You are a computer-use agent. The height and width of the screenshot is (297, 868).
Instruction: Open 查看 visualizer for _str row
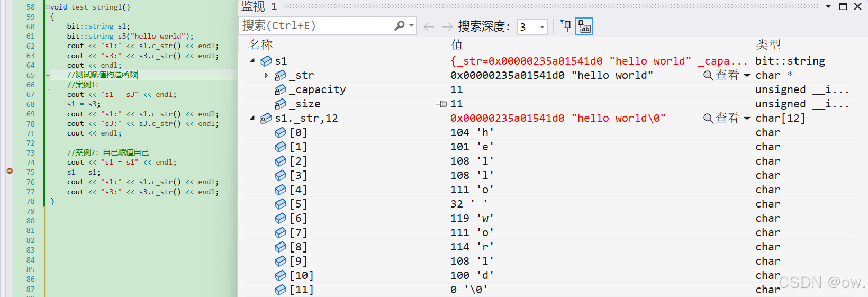coord(721,75)
